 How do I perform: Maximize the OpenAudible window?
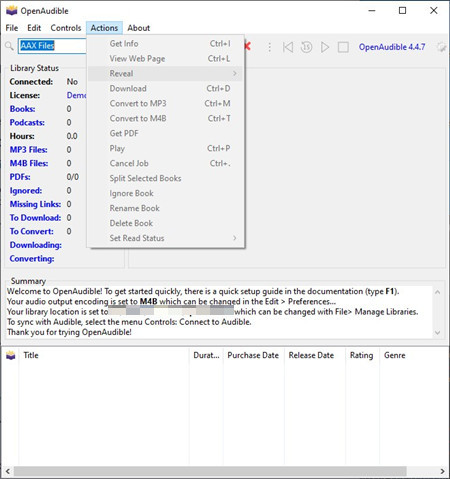[402, 11]
